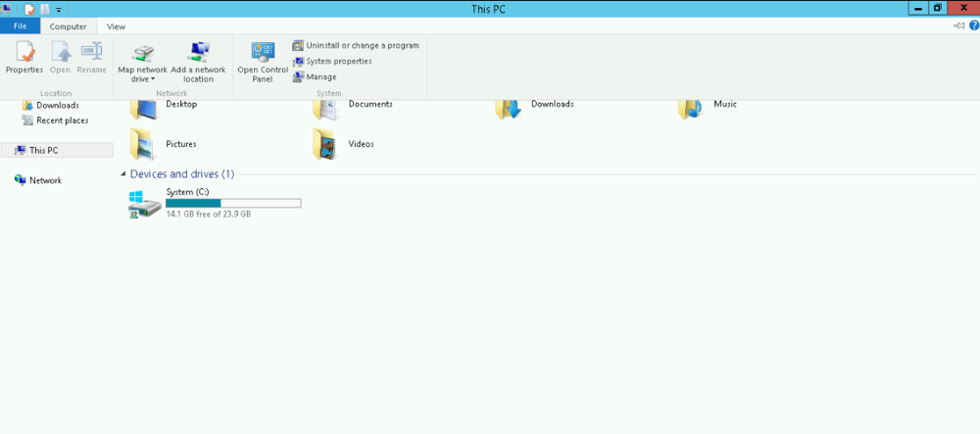Select the Documents folder icon
Viewport: 980px width, 434px height.
coord(327,108)
